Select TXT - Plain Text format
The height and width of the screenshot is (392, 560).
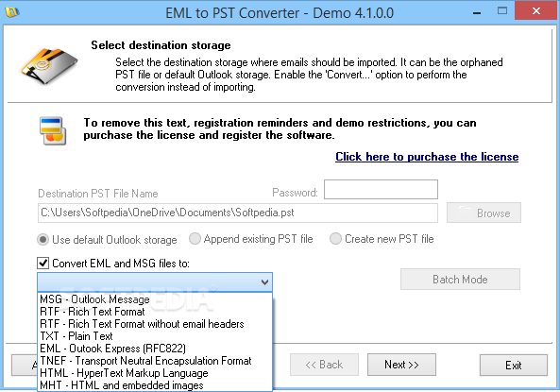155,336
